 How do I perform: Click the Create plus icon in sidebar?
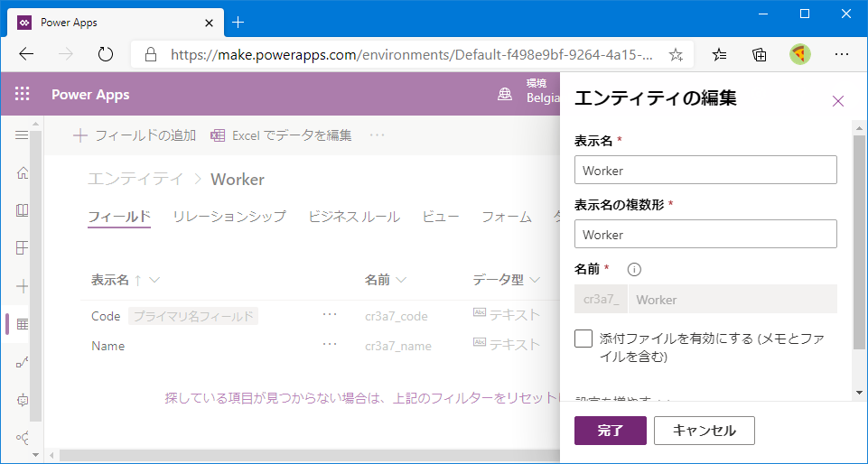coord(23,286)
